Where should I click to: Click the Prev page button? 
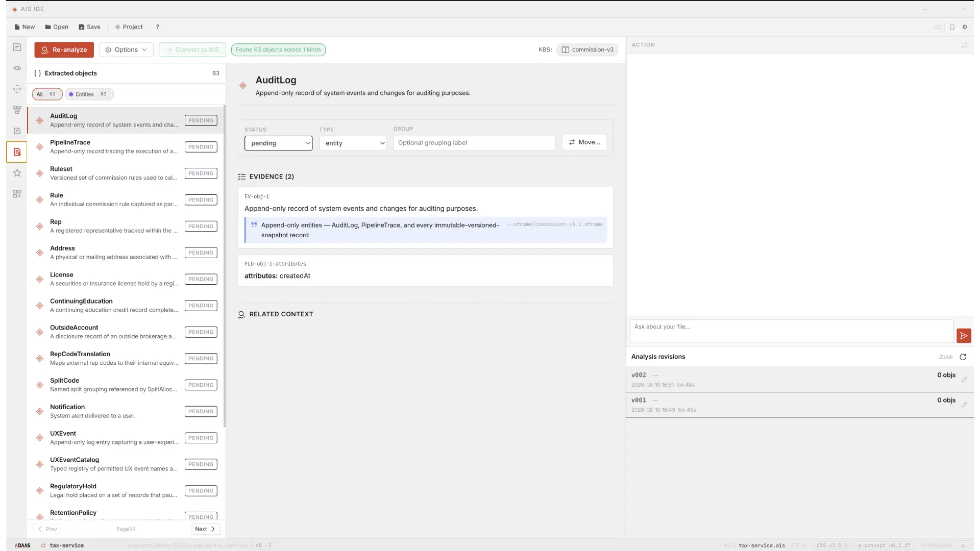click(47, 529)
